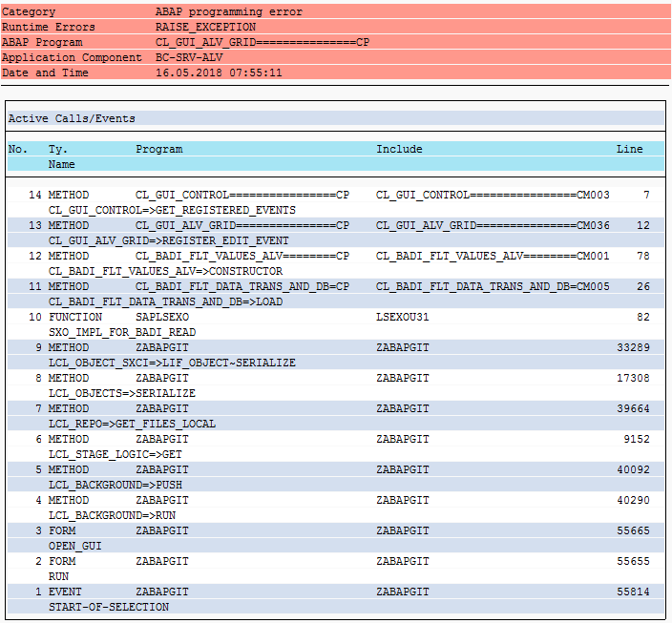The width and height of the screenshot is (672, 623).
Task: Select LCL_BACKGROUND=>RUN call
Action: pos(112,515)
